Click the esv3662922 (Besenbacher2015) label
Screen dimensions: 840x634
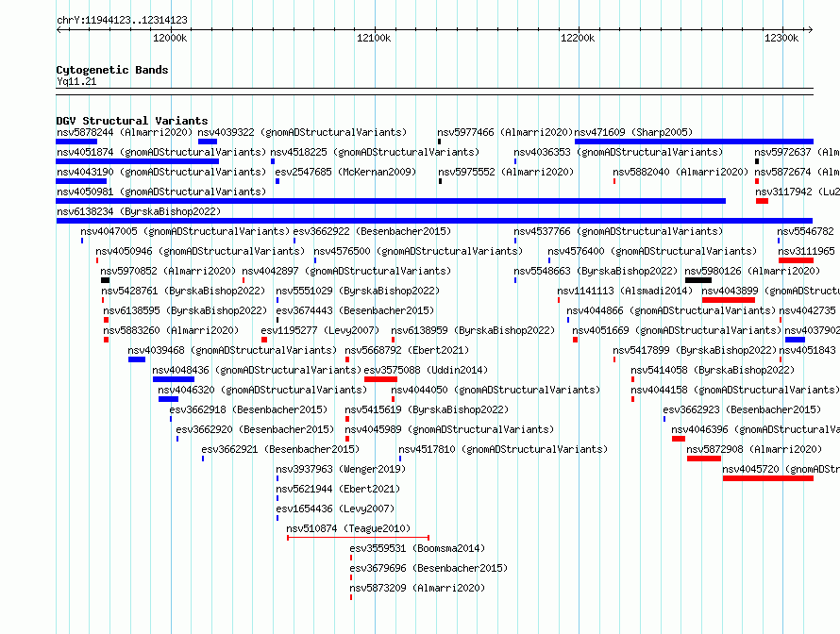[x=372, y=231]
